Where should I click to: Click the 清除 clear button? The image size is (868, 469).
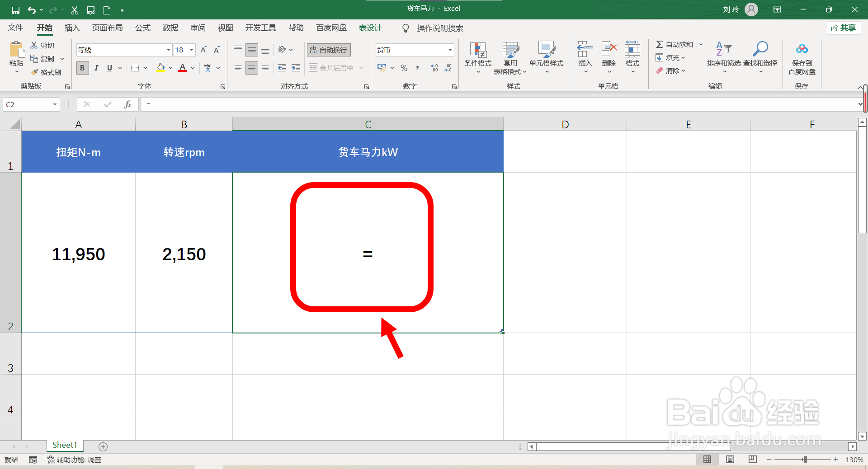tap(671, 70)
